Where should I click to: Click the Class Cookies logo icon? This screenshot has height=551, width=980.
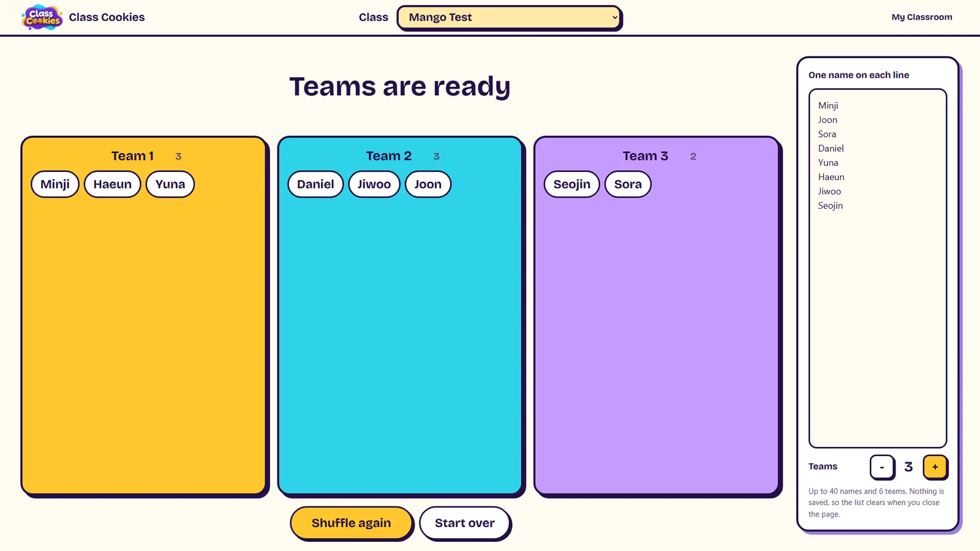point(42,17)
